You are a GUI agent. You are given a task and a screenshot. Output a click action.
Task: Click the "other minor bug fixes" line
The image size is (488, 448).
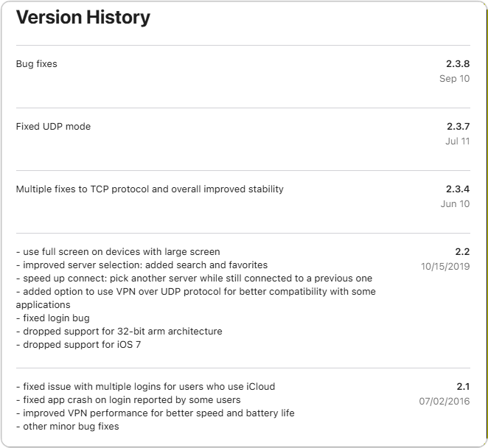(x=67, y=427)
